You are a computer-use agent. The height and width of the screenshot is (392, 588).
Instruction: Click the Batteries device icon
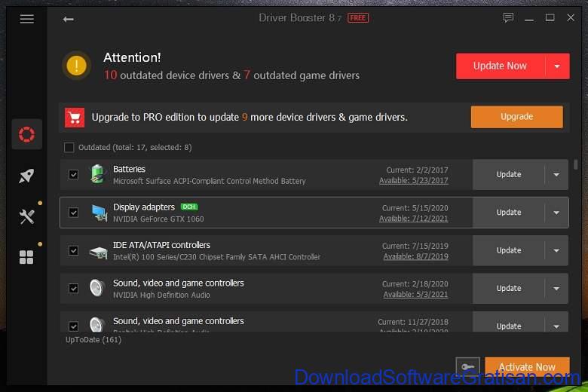pos(97,174)
